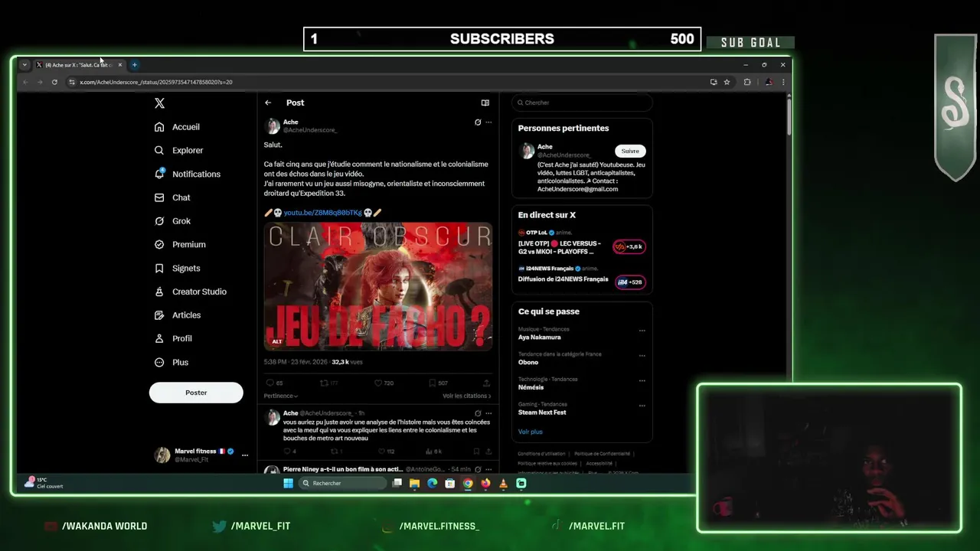Bookmark this page with the star icon
This screenshot has height=551, width=980.
click(727, 82)
